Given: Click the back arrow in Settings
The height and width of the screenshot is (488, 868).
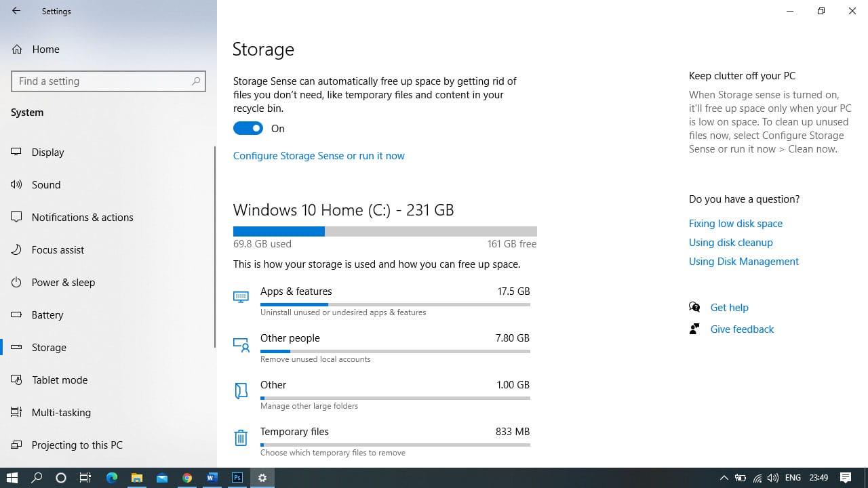Looking at the screenshot, I should (16, 11).
